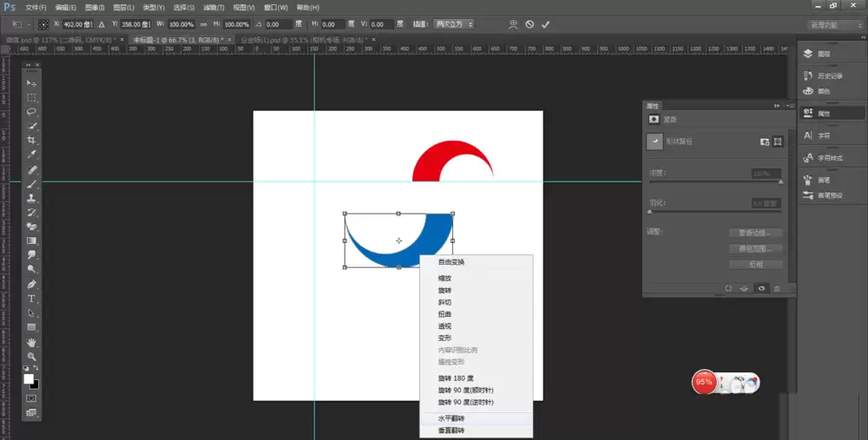The height and width of the screenshot is (440, 868).
Task: Open the workspace switcher dropdown
Action: click(835, 25)
